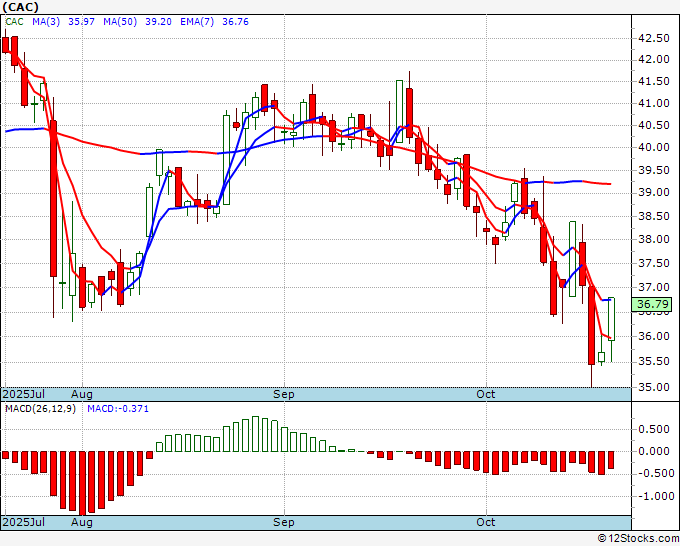Open the 12Stocks.com copyright link
The width and height of the screenshot is (680, 546).
coord(638,539)
